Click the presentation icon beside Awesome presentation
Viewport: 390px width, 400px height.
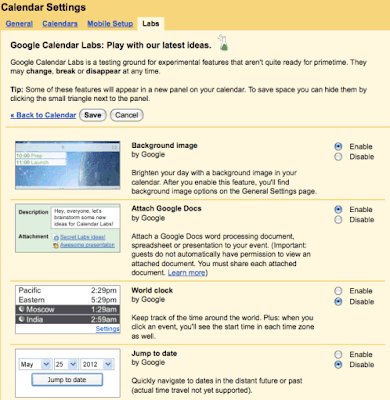click(56, 245)
